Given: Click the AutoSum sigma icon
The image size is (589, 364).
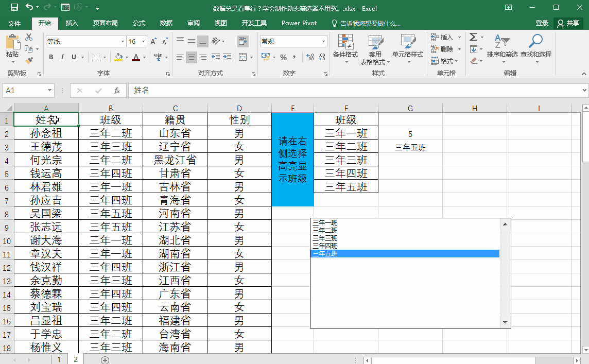Looking at the screenshot, I should tap(473, 37).
